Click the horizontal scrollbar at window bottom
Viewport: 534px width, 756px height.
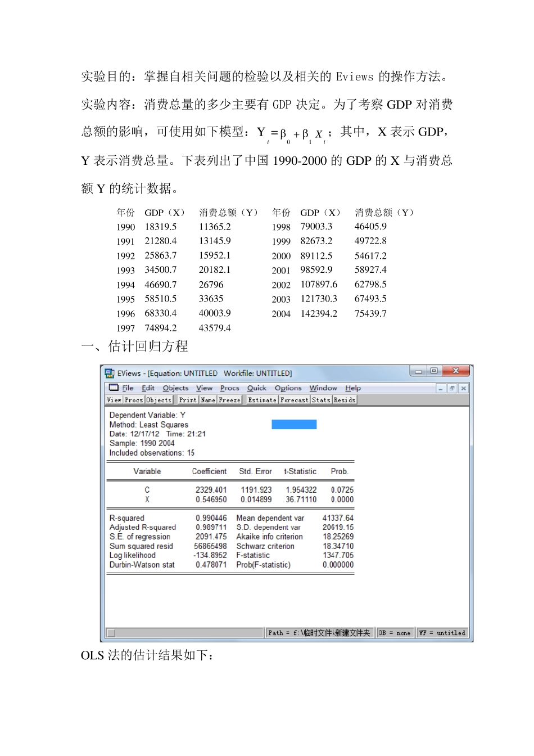point(185,633)
